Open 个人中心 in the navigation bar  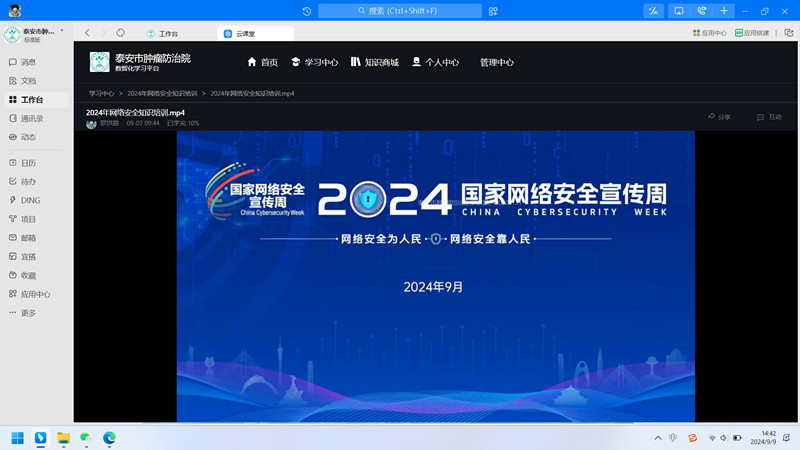436,62
